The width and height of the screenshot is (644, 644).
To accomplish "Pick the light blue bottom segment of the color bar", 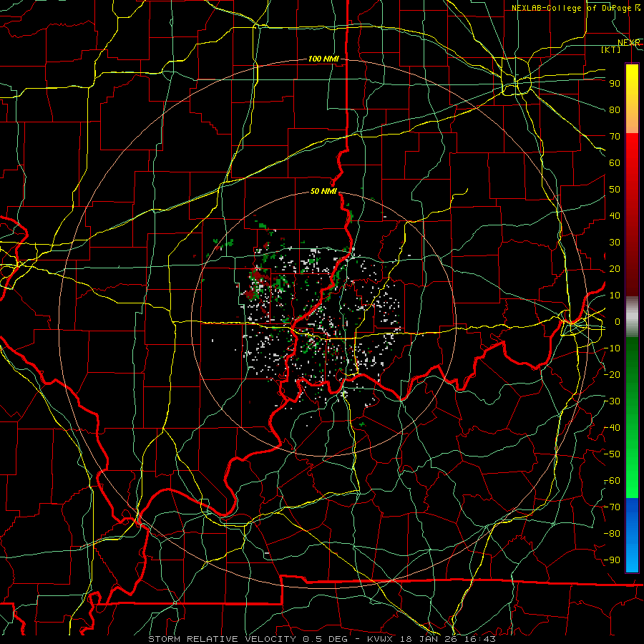I will tap(632, 559).
